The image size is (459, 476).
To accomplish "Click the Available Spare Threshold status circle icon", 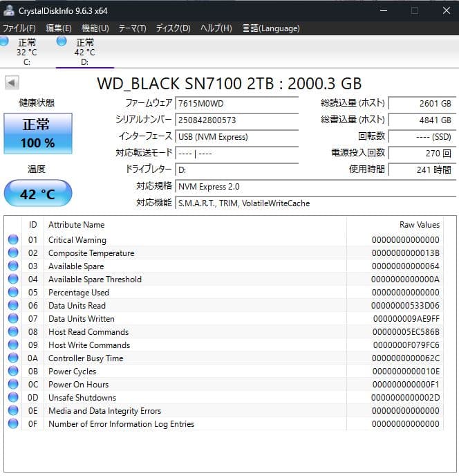I will (x=13, y=279).
